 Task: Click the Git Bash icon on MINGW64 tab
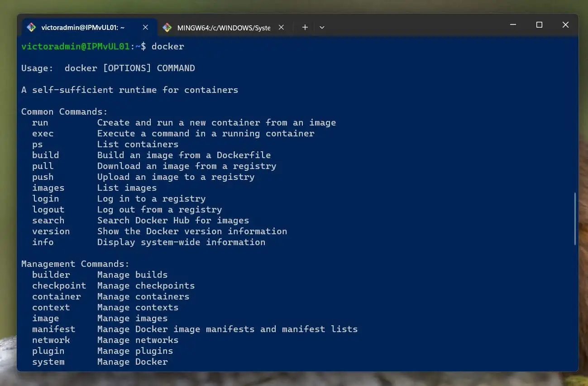pos(167,27)
